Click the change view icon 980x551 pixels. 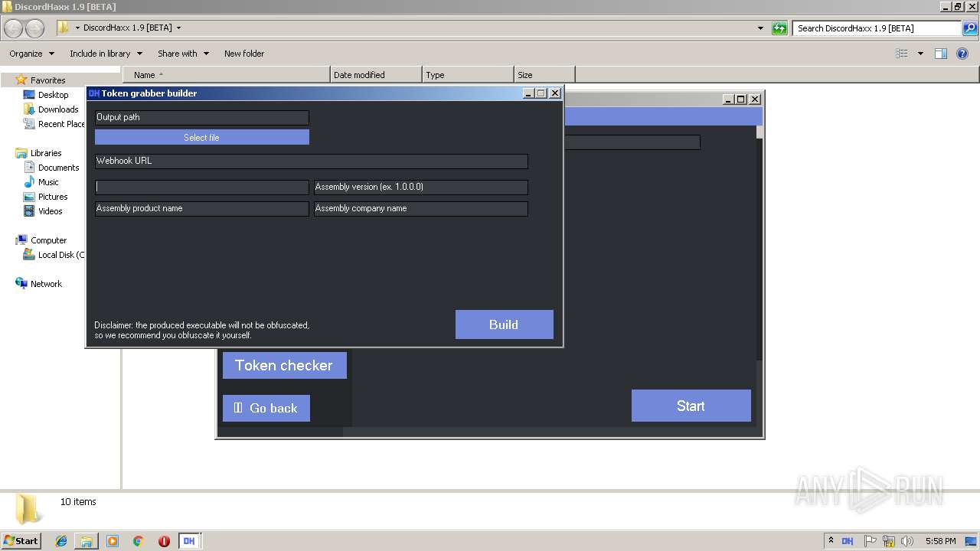pyautogui.click(x=902, y=54)
